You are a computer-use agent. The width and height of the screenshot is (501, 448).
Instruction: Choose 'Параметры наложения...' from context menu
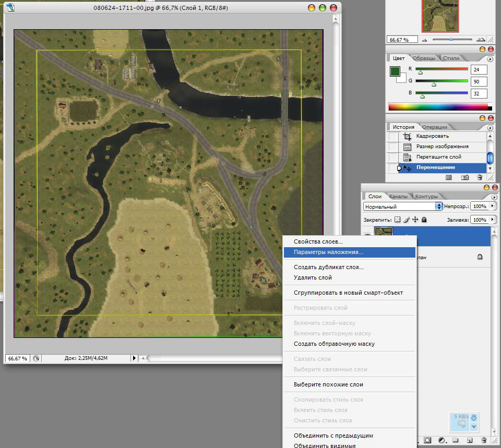pyautogui.click(x=350, y=252)
